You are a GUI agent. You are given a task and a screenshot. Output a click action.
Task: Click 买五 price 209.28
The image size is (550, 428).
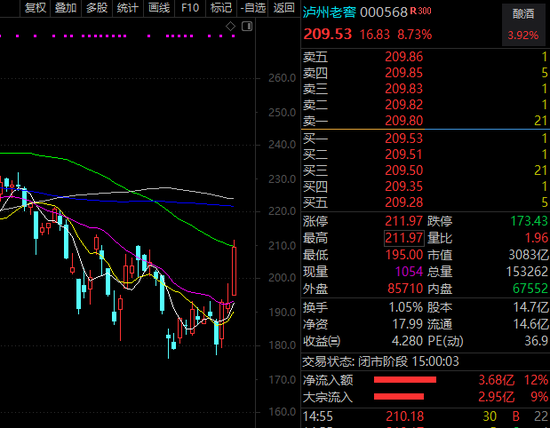(404, 202)
